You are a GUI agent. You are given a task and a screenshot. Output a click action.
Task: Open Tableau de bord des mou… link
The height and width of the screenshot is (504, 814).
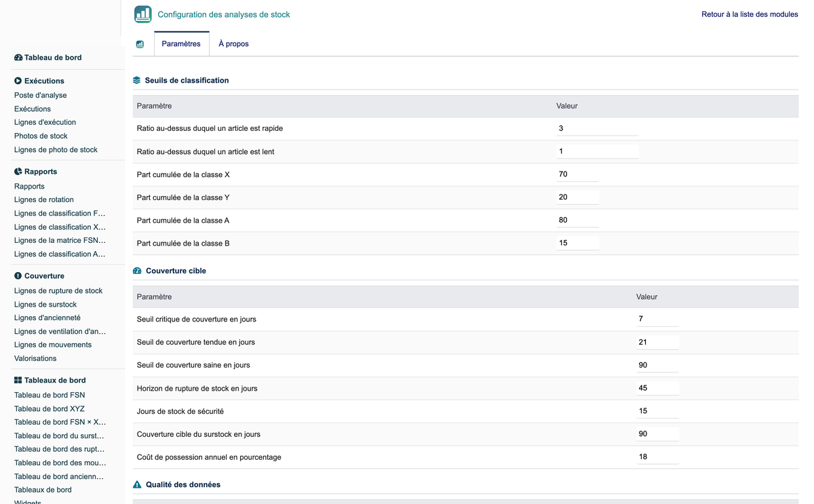point(60,463)
